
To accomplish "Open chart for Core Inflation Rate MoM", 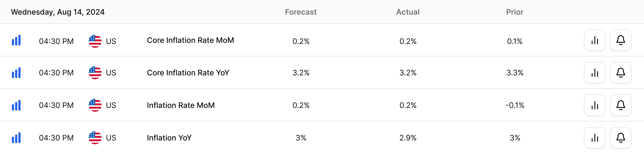I will click(x=594, y=40).
